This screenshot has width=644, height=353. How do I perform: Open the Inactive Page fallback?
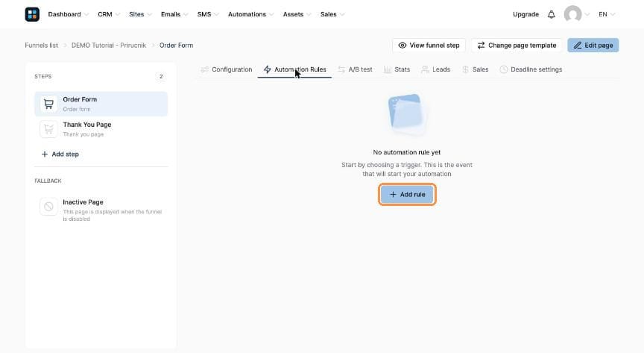(101, 210)
